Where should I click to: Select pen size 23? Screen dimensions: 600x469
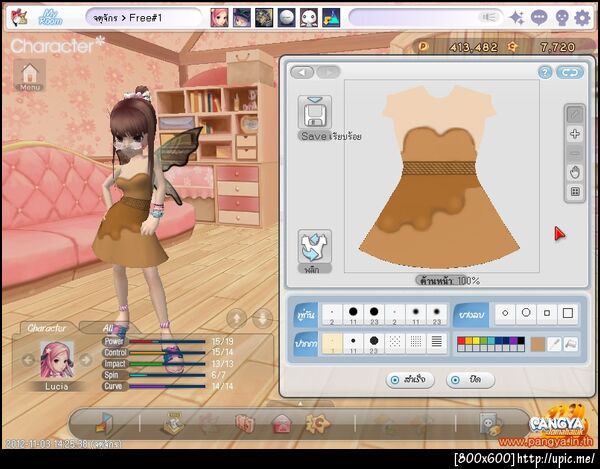point(374,344)
